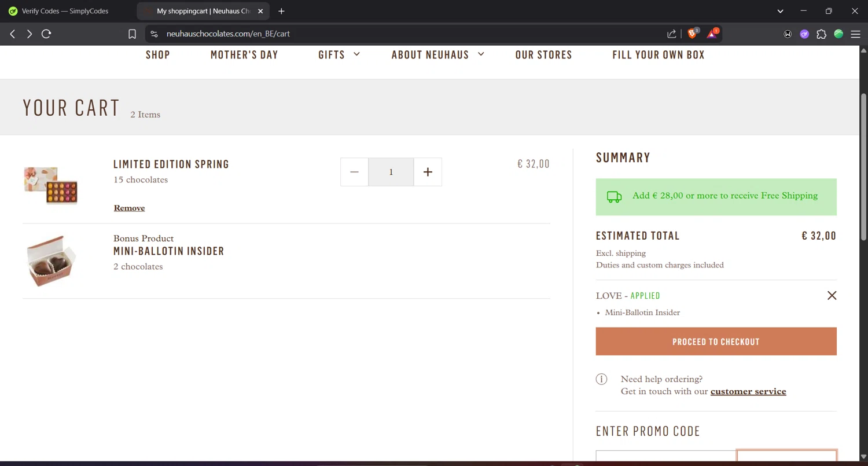Open the green circular extension icon
868x466 pixels.
click(838, 34)
